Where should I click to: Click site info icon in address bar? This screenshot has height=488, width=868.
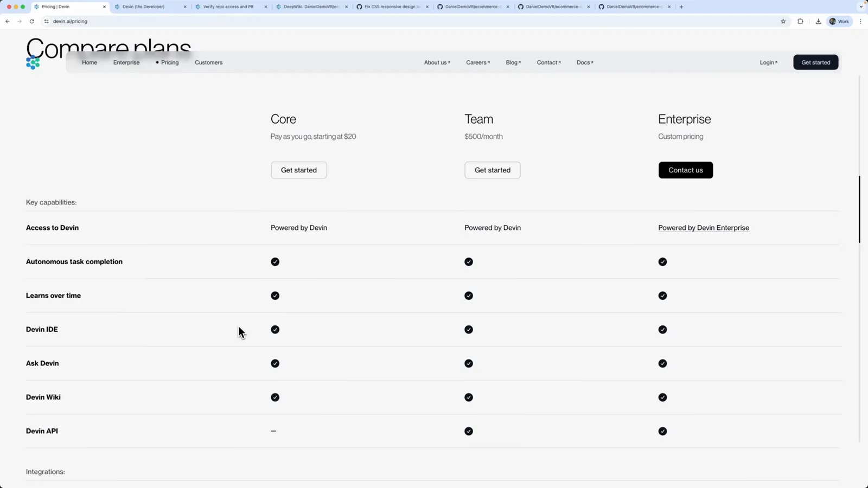46,21
